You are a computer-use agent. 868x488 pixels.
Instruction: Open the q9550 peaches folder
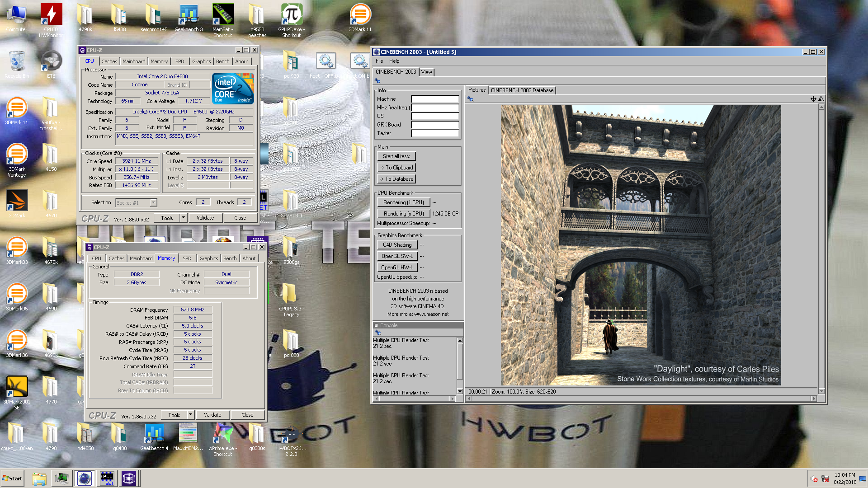pyautogui.click(x=257, y=20)
